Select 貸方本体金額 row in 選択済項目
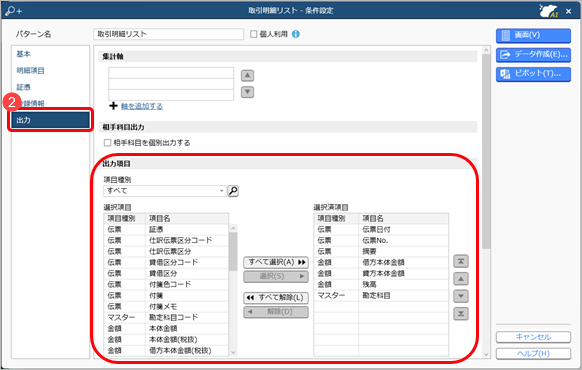 [x=381, y=274]
